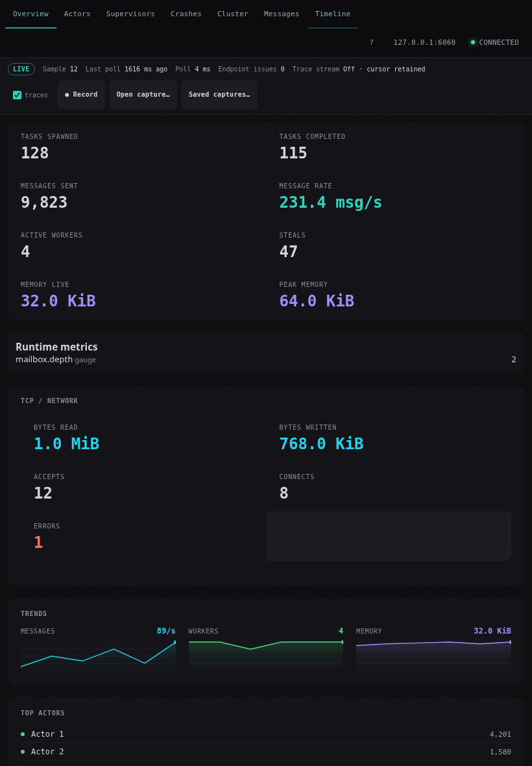The image size is (532, 766).
Task: Click the gray dot beside Actor 2
Action: [23, 752]
